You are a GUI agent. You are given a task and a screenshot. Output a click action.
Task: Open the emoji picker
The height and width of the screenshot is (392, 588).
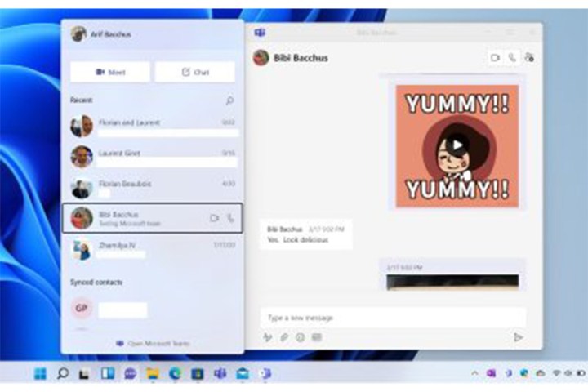coord(300,337)
